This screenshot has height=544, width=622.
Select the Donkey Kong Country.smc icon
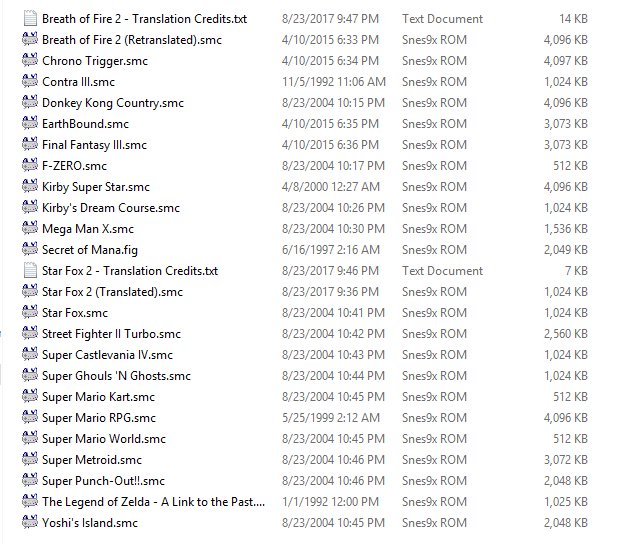pos(30,102)
